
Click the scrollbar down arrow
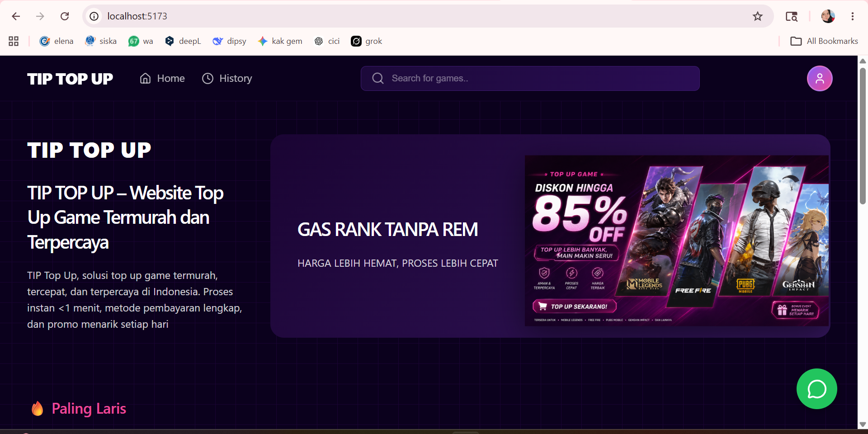pos(863,425)
